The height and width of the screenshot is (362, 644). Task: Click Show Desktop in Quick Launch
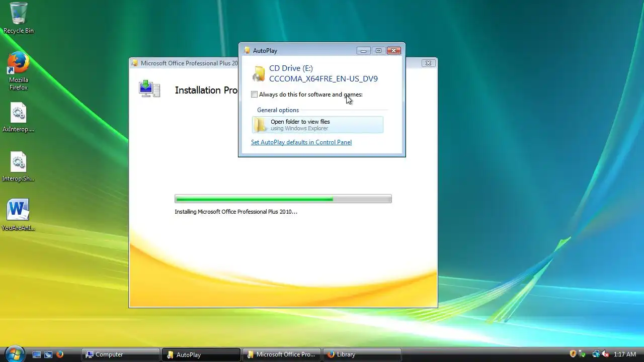(37, 354)
